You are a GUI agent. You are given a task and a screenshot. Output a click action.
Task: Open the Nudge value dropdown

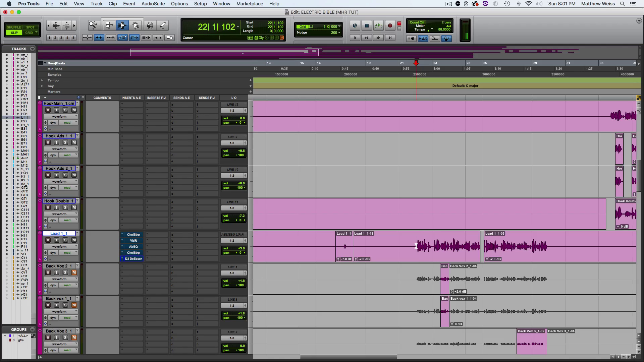[x=339, y=33]
